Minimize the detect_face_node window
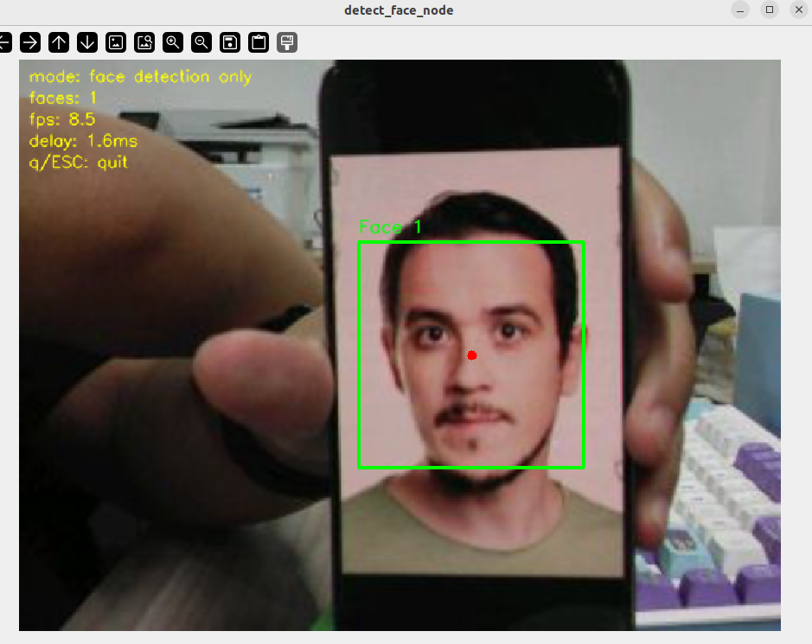This screenshot has width=812, height=644. pyautogui.click(x=740, y=10)
